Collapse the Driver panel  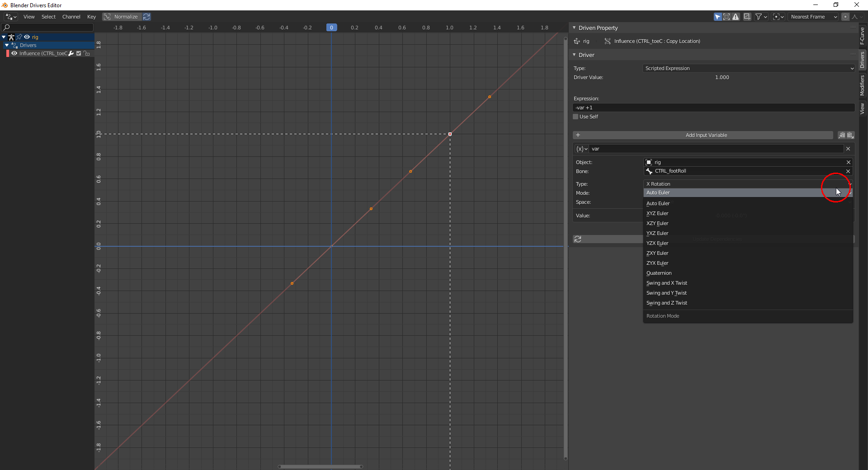[x=575, y=55]
